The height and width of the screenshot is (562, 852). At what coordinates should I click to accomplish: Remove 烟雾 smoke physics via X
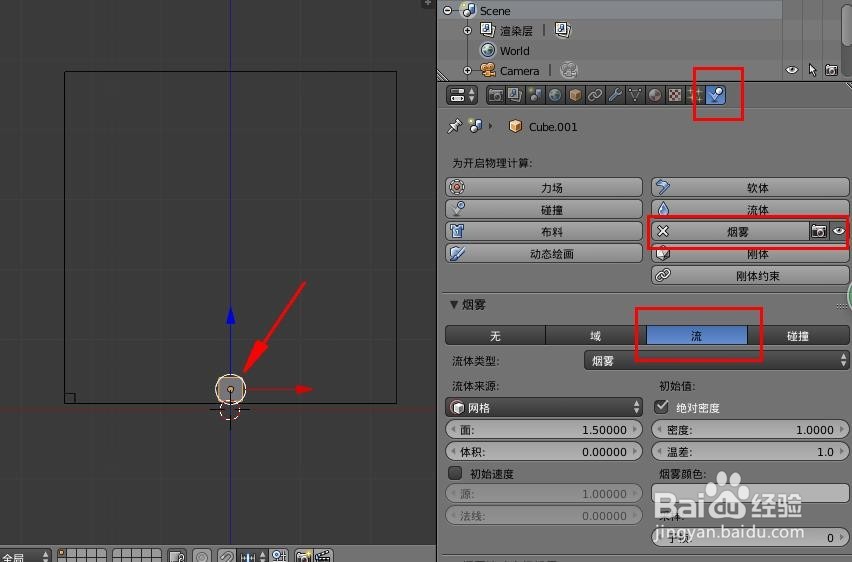(663, 232)
